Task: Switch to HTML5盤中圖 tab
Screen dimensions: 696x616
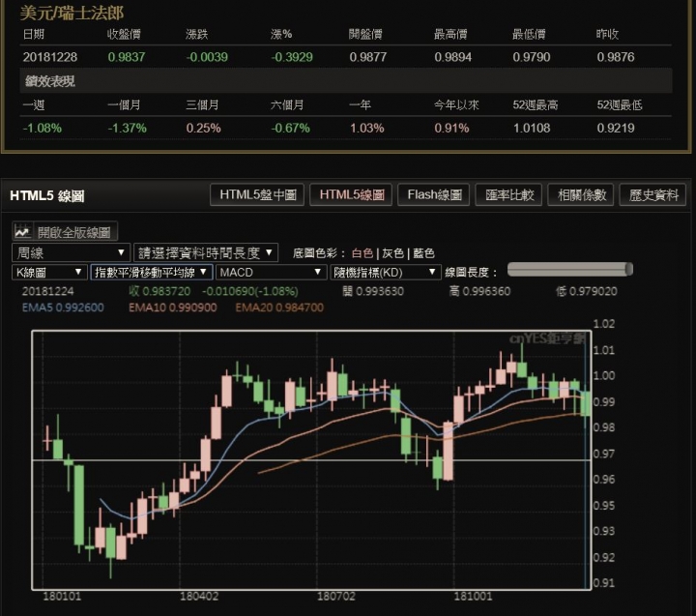Action: pyautogui.click(x=257, y=195)
